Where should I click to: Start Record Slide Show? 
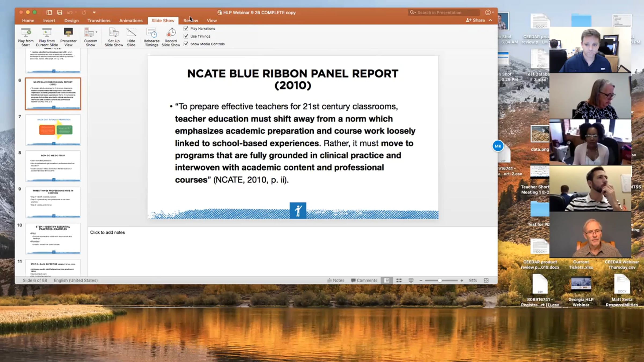pyautogui.click(x=171, y=37)
